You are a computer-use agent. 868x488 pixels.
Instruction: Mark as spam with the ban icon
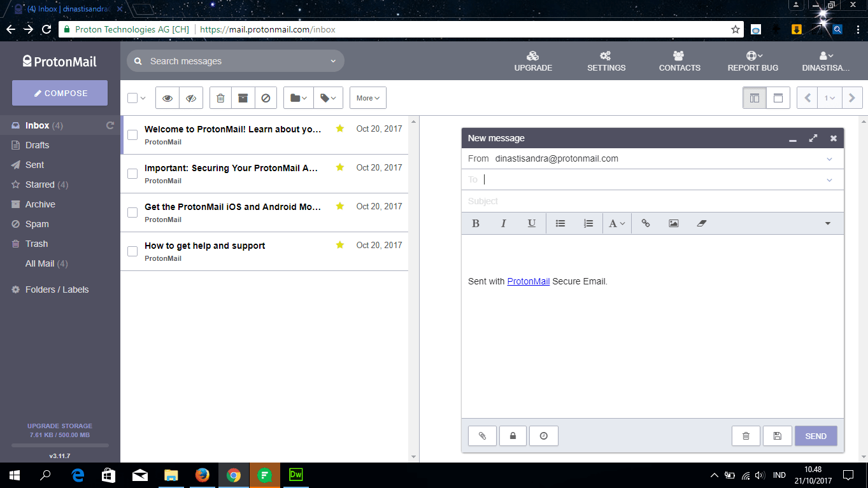tap(266, 98)
